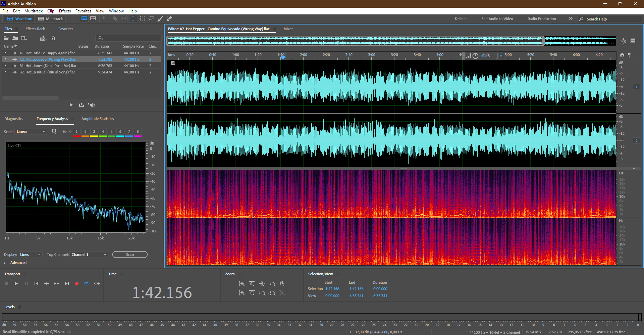Open the Scale Linear dropdown
644x335 pixels.
[31, 131]
